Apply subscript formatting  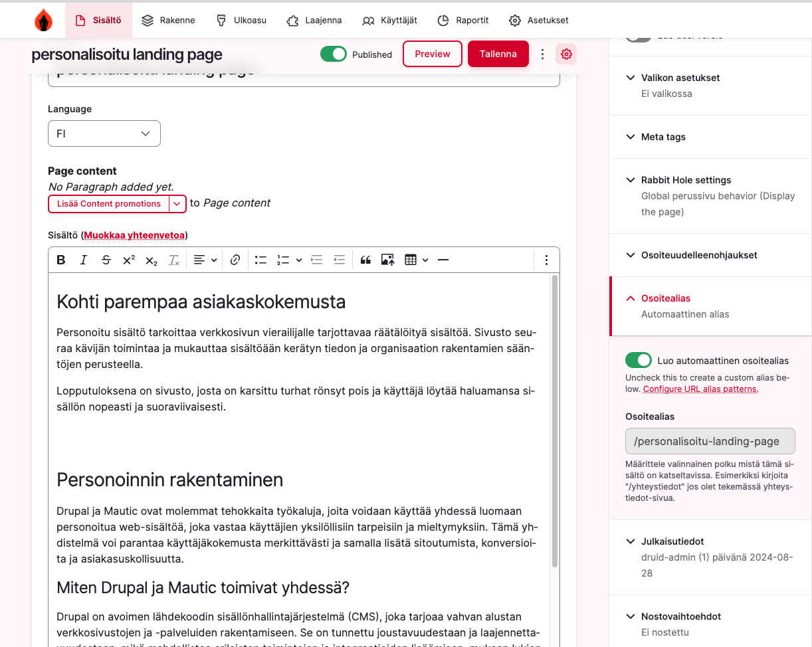pyautogui.click(x=152, y=260)
